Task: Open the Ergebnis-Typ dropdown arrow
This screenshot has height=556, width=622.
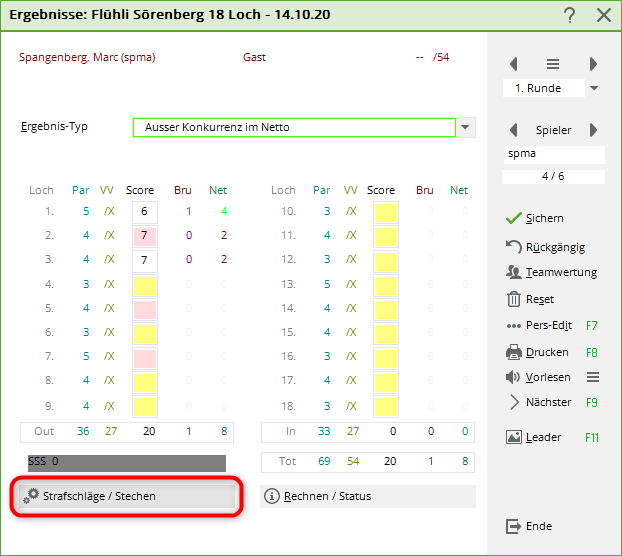Action: click(x=466, y=128)
